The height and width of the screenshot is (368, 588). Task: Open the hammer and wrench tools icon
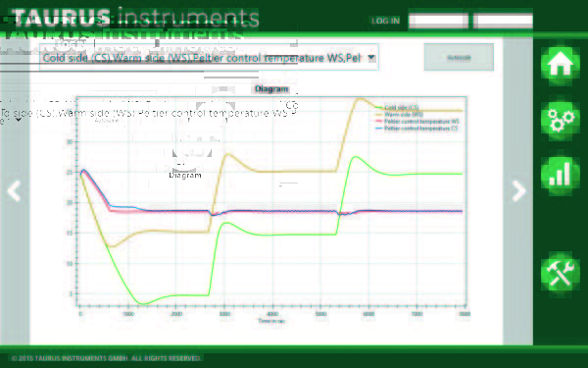click(561, 272)
